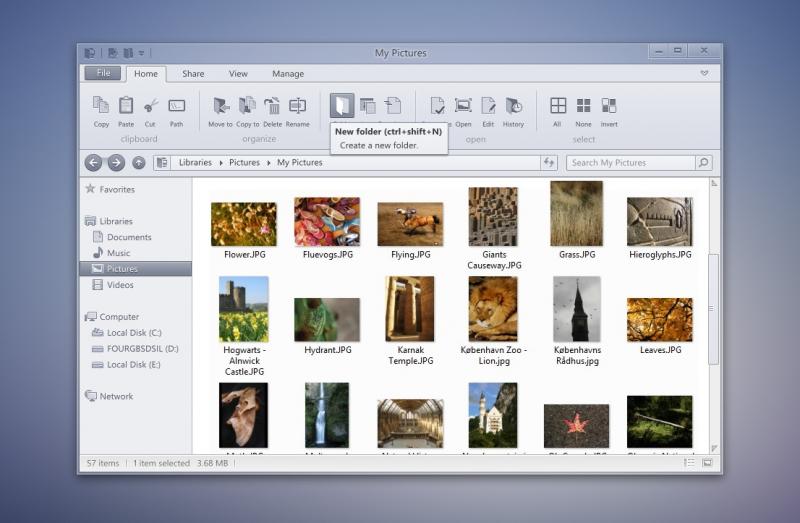The height and width of the screenshot is (523, 800).
Task: Click the Search My Pictures field
Action: coord(631,163)
